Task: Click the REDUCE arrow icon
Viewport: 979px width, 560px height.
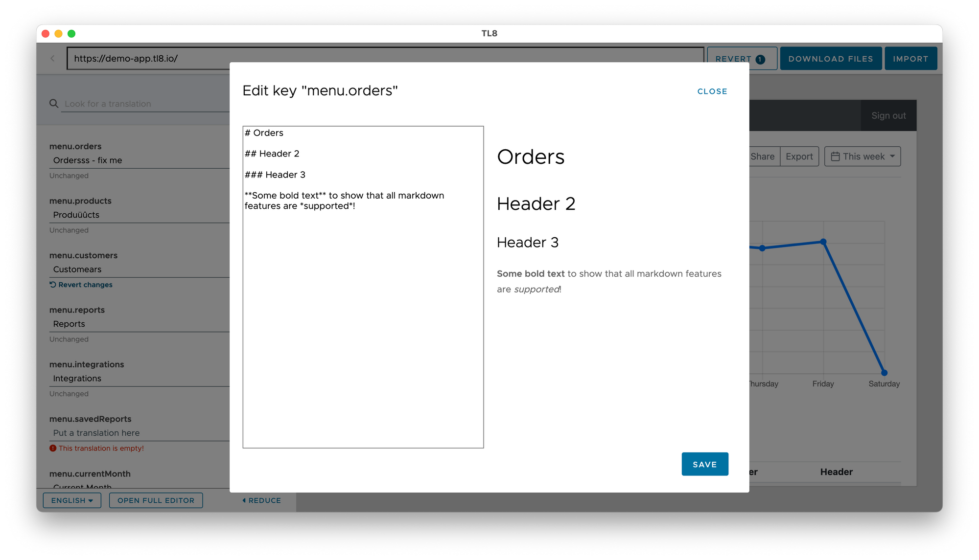Action: point(243,500)
